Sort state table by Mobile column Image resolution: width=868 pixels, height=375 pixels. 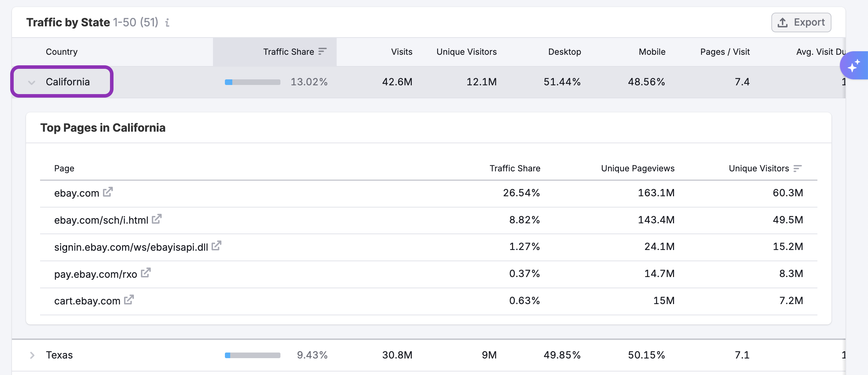point(652,52)
